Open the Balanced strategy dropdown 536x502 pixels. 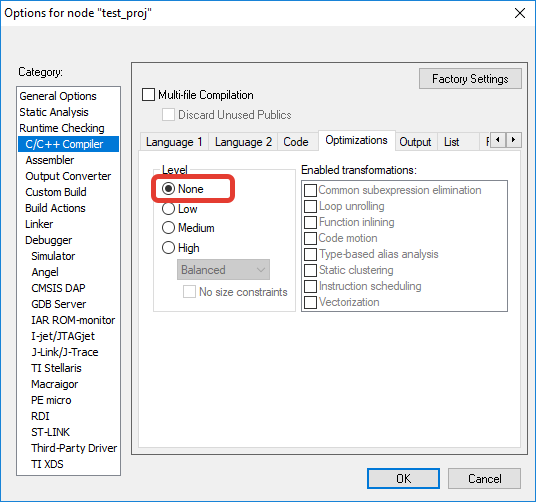[223, 270]
